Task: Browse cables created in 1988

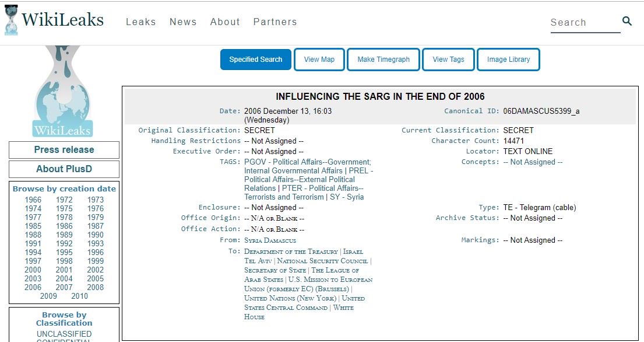Action: tap(33, 235)
